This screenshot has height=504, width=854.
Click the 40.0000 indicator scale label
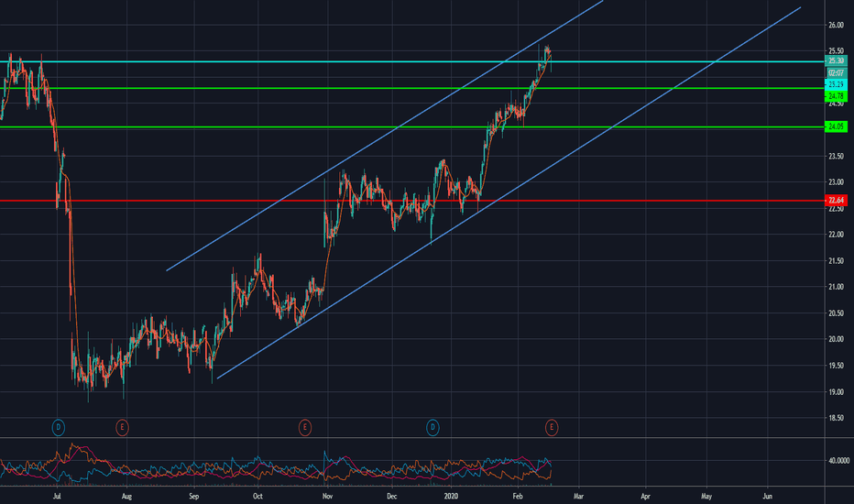(838, 460)
